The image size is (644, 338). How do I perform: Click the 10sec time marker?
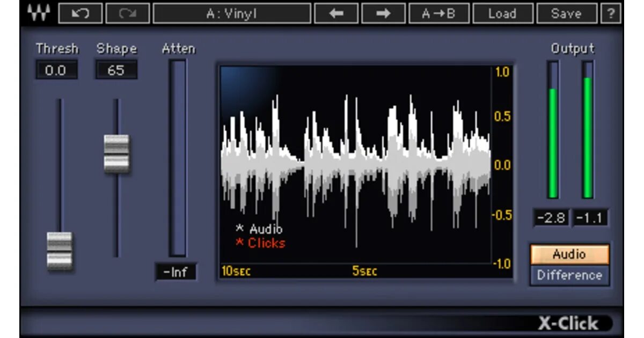pyautogui.click(x=236, y=271)
